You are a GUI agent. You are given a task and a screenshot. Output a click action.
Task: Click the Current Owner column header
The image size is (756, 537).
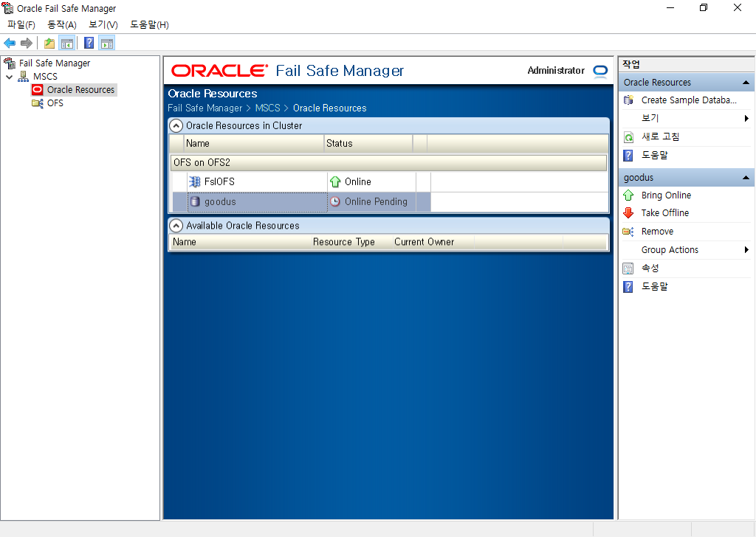[x=425, y=242]
